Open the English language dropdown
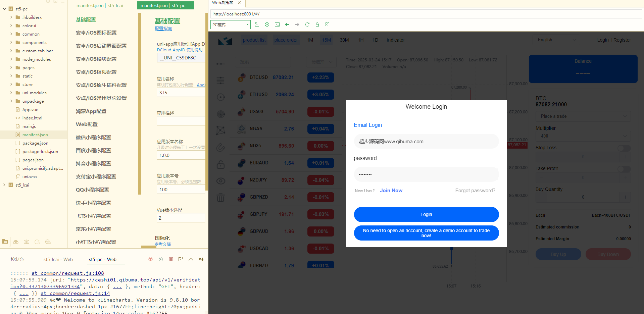Screen dimensions: 644x314 (x=556, y=40)
